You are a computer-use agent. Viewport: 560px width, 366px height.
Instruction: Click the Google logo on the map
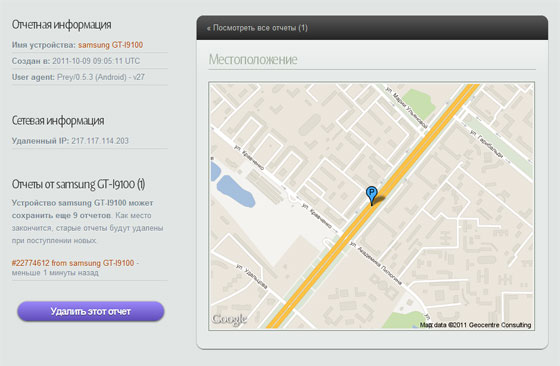click(x=229, y=319)
